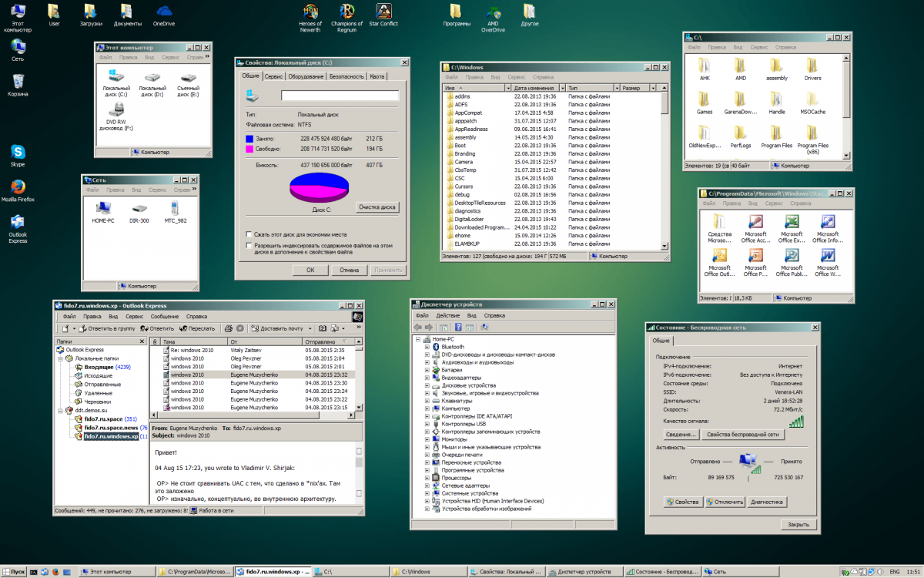Open the Outlook Express desktop shortcut
This screenshot has height=578, width=924.
pos(18,230)
